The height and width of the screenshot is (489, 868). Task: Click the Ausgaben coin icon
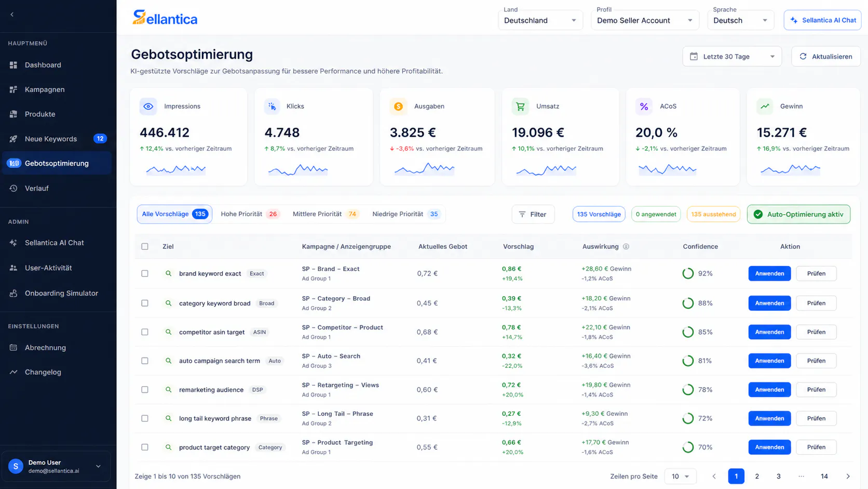pos(398,107)
